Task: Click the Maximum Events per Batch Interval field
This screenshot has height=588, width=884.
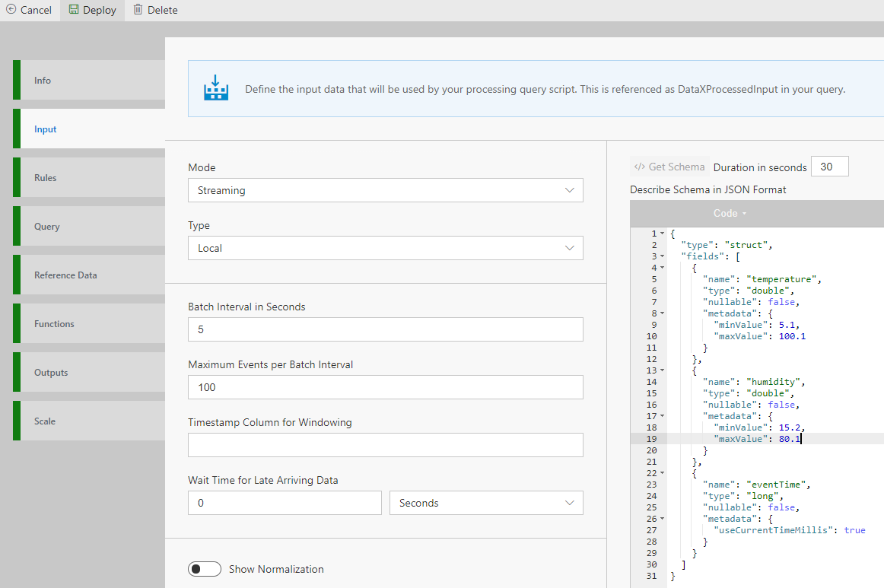Action: [386, 387]
